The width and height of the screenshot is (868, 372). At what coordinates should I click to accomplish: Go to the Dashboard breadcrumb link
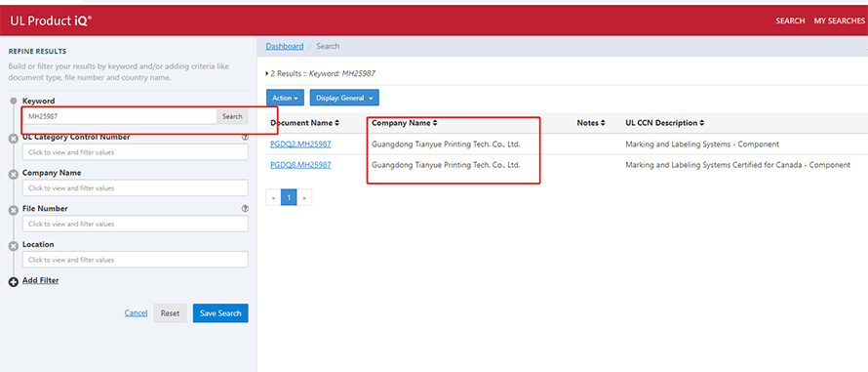click(285, 46)
